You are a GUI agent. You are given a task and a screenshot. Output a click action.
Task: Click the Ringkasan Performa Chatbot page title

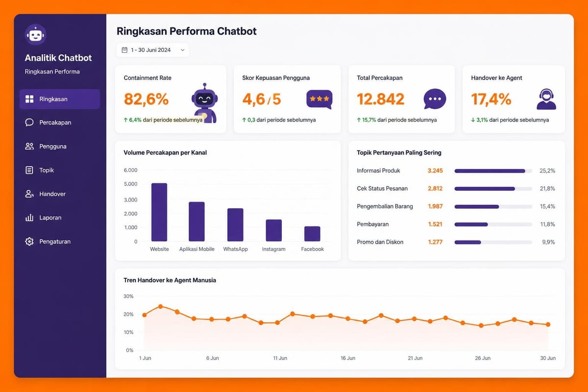point(187,31)
